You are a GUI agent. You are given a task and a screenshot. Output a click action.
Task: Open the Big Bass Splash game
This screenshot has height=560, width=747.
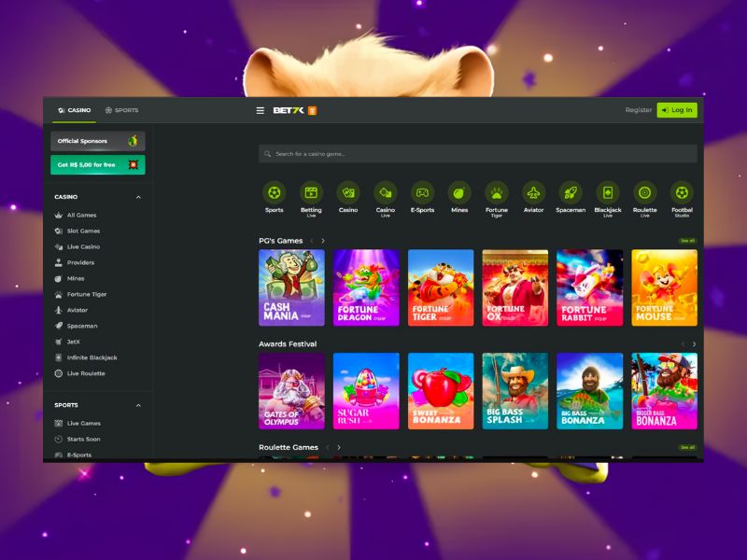(515, 391)
